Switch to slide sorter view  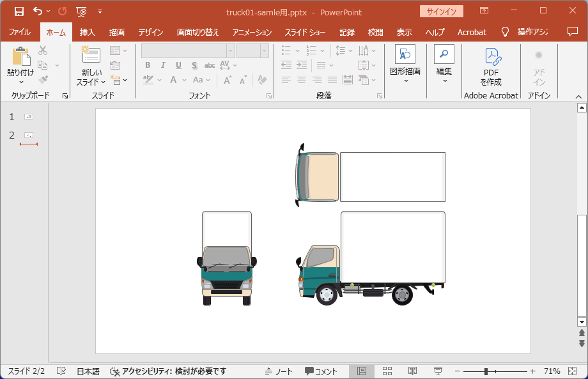(387, 371)
